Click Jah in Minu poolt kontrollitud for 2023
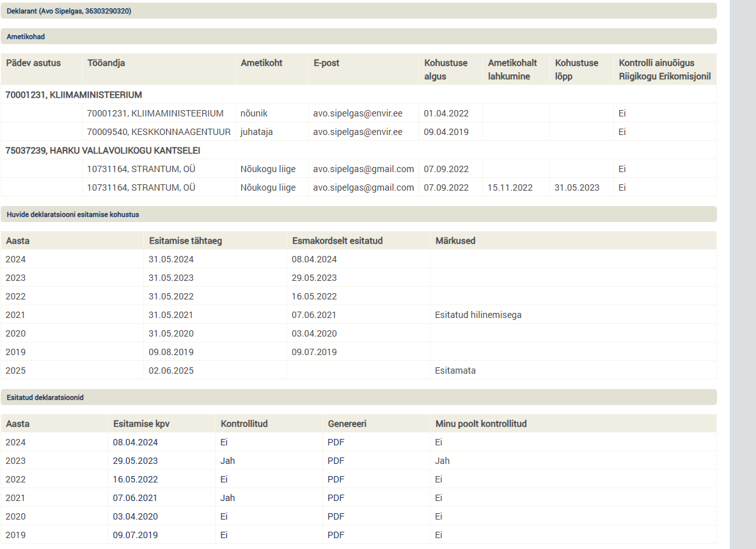Screen dimensions: 756x549 pyautogui.click(x=442, y=461)
